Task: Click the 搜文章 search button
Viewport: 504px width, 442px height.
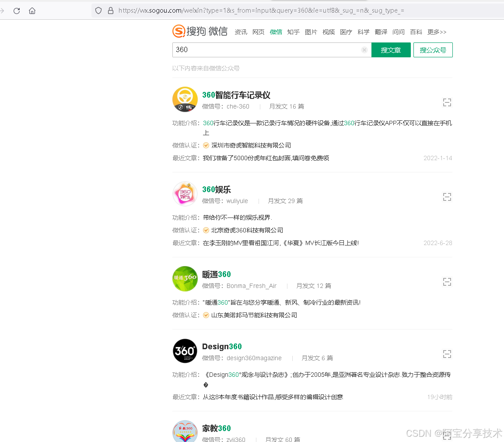Action: [x=391, y=50]
